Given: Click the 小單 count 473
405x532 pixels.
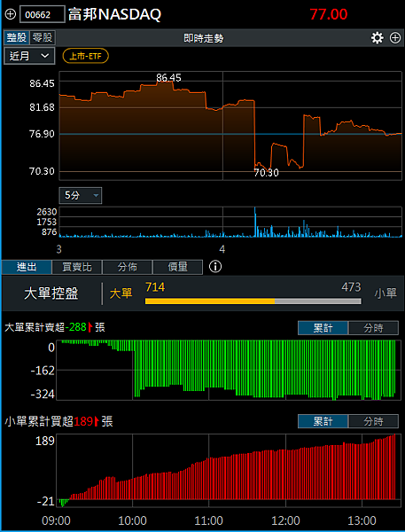Looking at the screenshot, I should (351, 287).
